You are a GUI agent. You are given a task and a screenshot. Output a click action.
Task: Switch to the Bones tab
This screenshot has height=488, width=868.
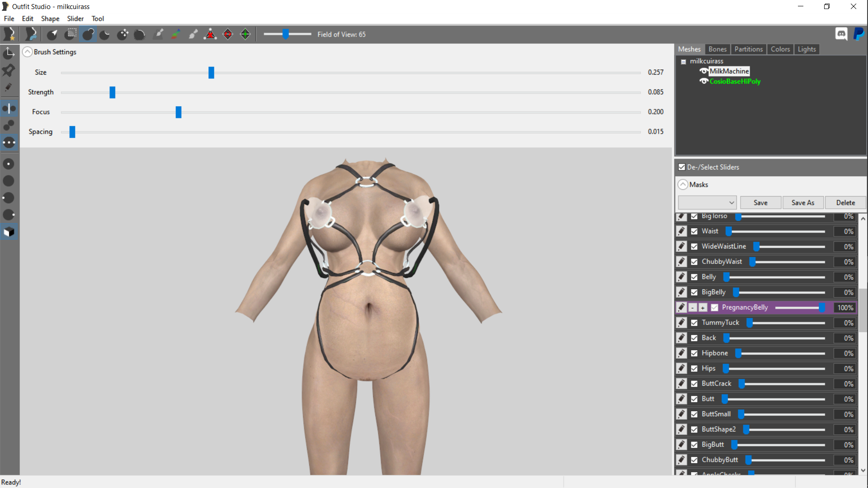pyautogui.click(x=717, y=49)
